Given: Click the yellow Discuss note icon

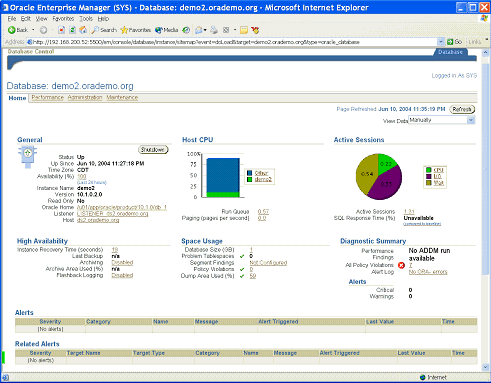Looking at the screenshot, I should 244,30.
